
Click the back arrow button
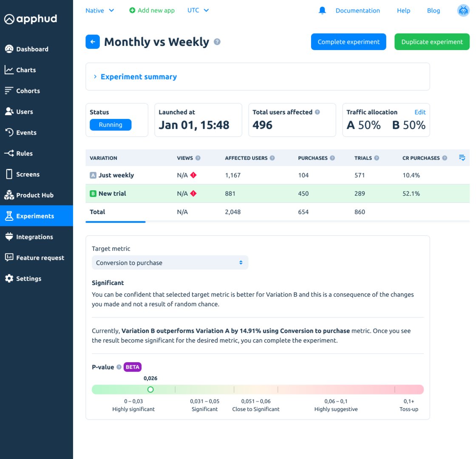pos(93,42)
